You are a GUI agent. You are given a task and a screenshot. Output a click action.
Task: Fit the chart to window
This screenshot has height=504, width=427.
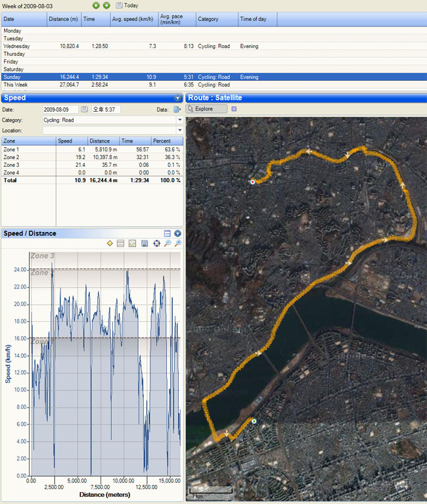(156, 244)
